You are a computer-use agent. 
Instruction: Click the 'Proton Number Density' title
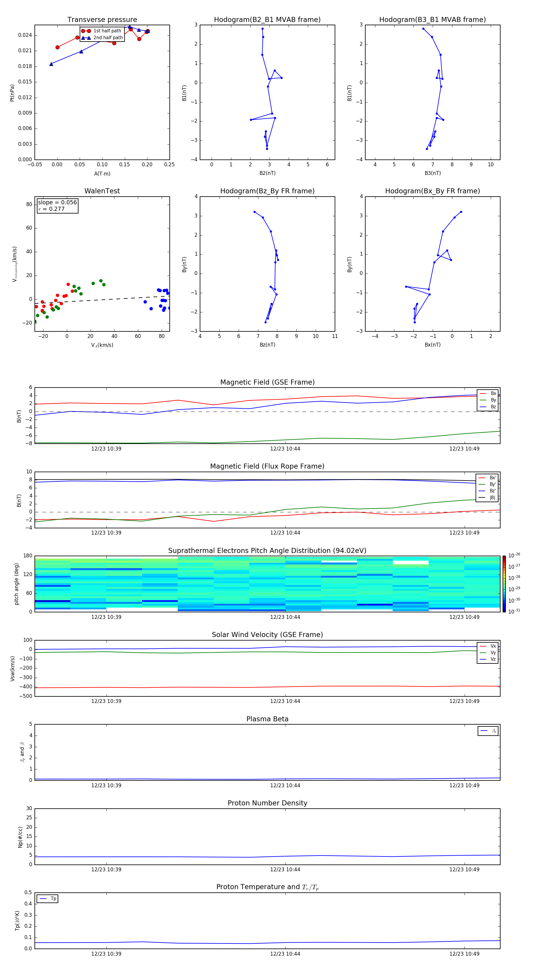pyautogui.click(x=267, y=803)
